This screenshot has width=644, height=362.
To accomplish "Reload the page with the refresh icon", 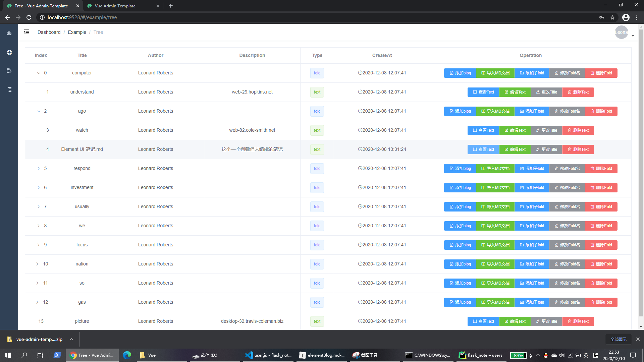I will click(x=29, y=17).
